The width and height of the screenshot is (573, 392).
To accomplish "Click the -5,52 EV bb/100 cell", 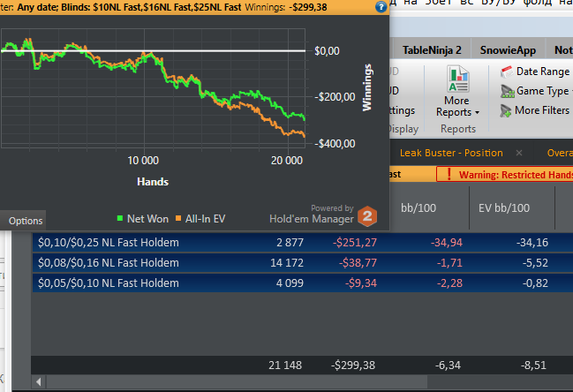I will pyautogui.click(x=535, y=263).
